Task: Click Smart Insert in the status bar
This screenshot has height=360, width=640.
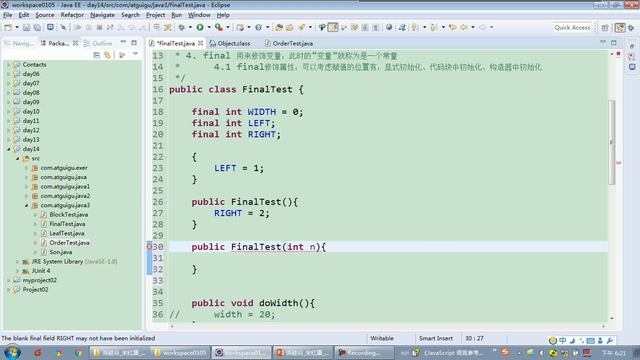Action: pyautogui.click(x=436, y=338)
